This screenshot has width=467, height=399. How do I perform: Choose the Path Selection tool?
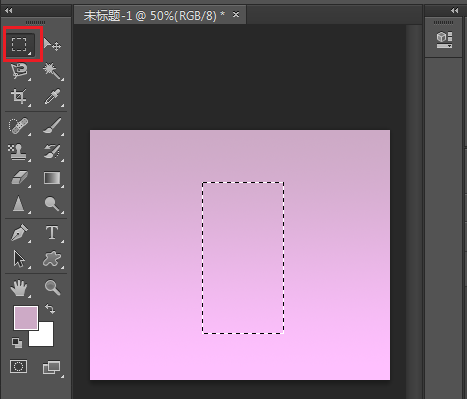[19, 259]
